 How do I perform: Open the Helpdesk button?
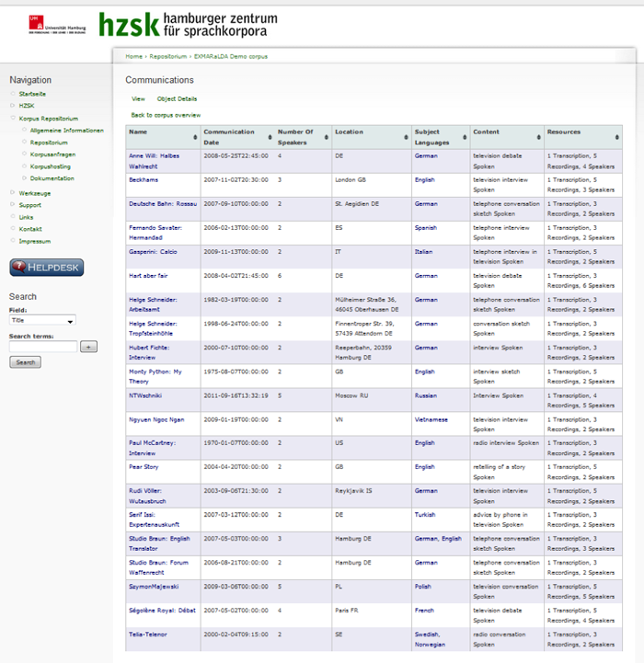[x=47, y=268]
